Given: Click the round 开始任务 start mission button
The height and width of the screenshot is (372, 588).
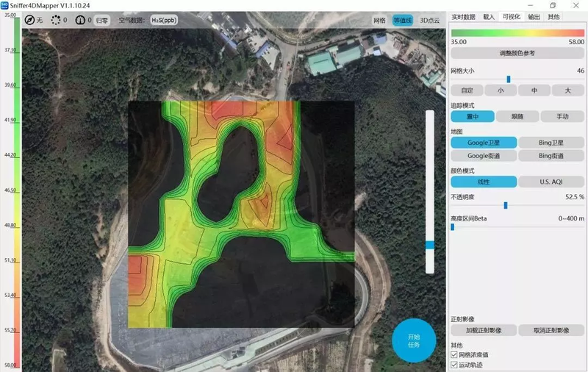Looking at the screenshot, I should (414, 340).
